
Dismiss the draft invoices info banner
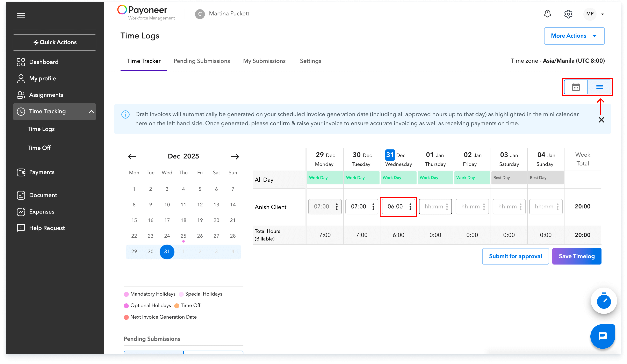[601, 120]
